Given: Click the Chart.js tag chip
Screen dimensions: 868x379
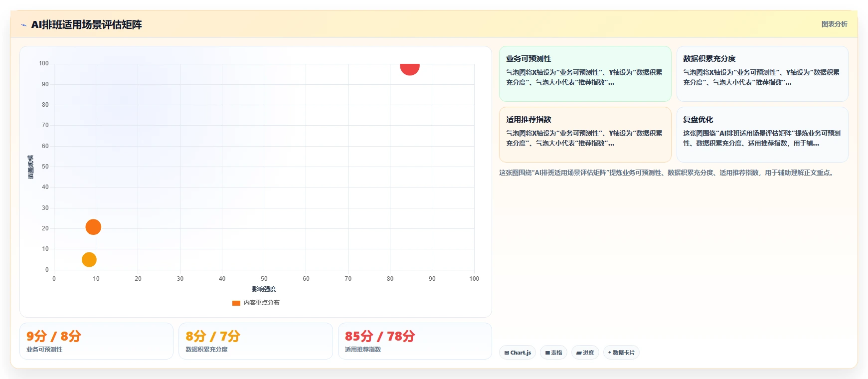Looking at the screenshot, I should [x=518, y=353].
